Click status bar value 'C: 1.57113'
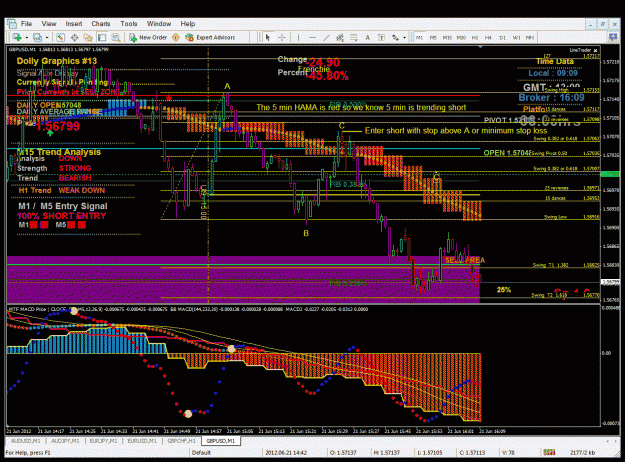This screenshot has width=625, height=462. [472, 452]
